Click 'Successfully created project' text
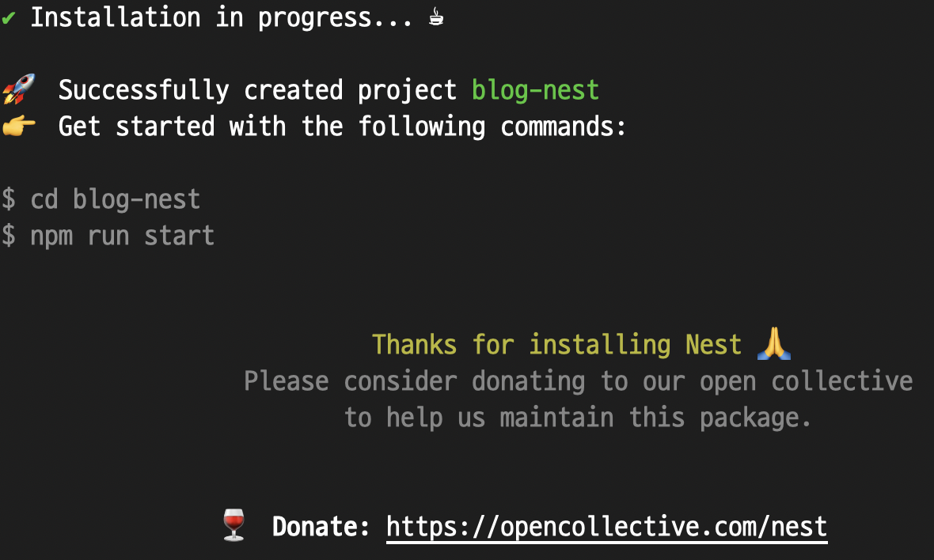Screen dimensions: 934x560 [x=256, y=90]
